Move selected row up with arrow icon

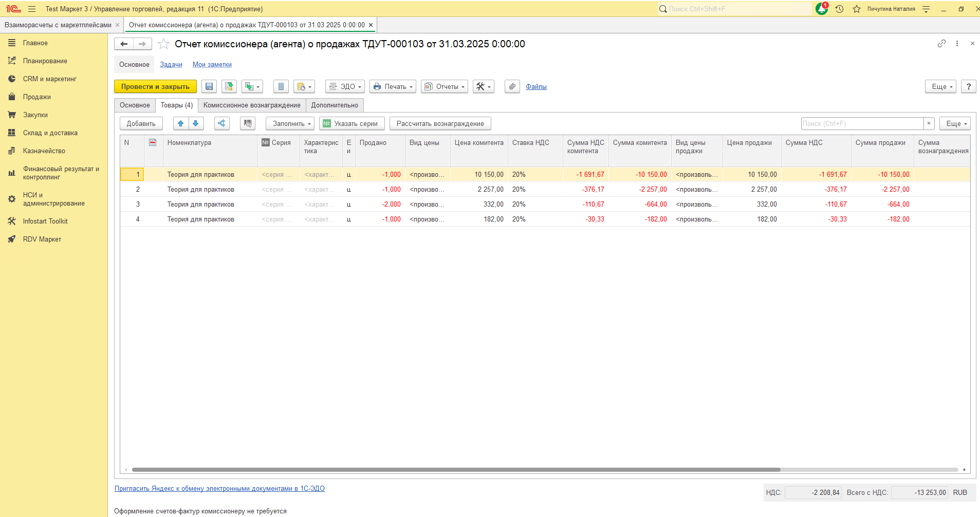(180, 123)
